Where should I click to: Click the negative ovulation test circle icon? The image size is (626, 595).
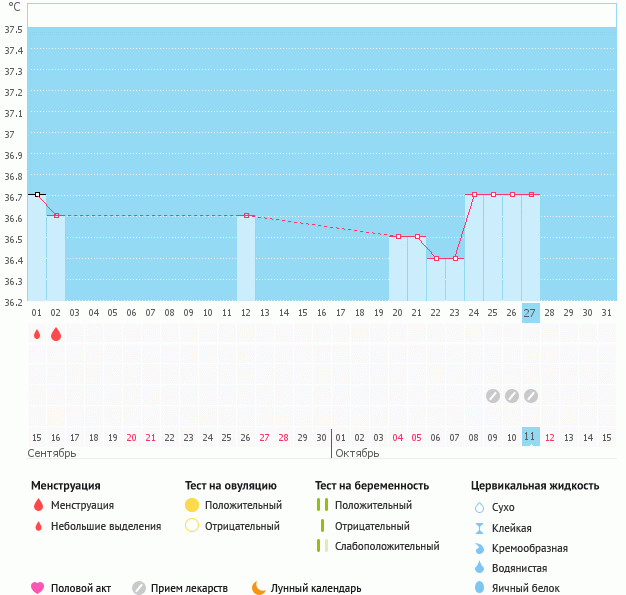(x=192, y=526)
